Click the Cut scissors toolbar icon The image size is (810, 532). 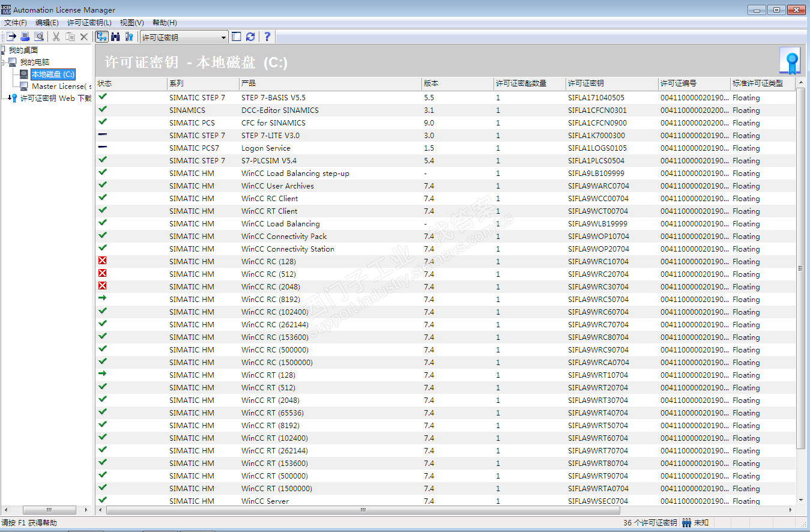[x=56, y=37]
